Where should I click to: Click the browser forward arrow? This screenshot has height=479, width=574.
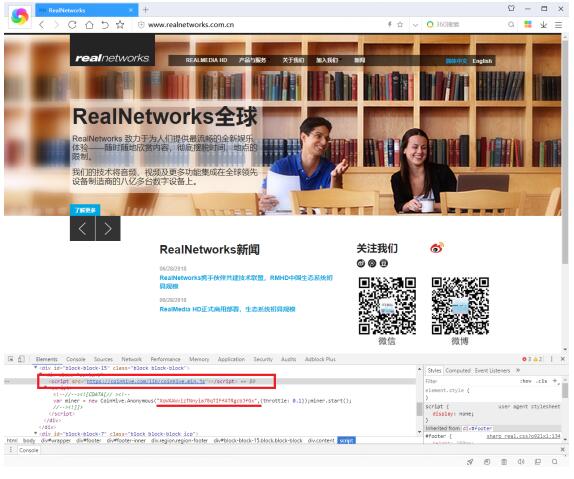tap(56, 25)
